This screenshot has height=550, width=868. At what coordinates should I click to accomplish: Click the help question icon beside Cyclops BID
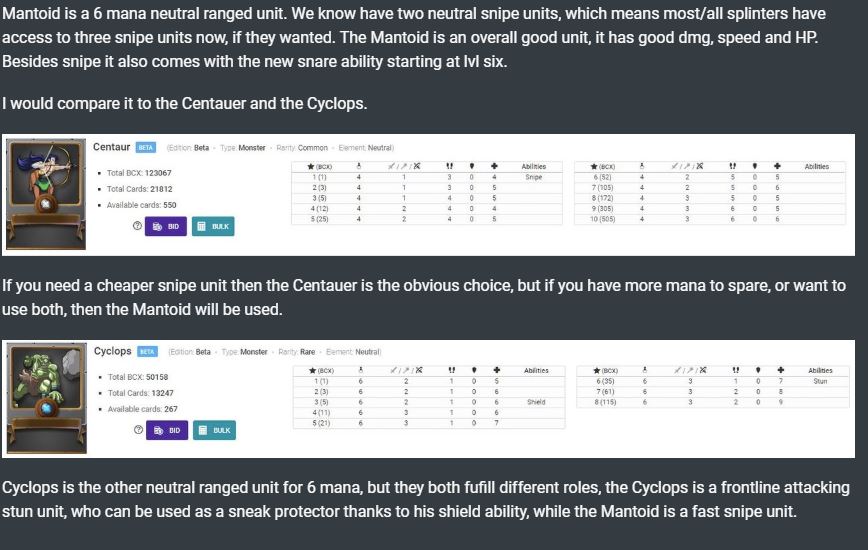click(x=136, y=430)
